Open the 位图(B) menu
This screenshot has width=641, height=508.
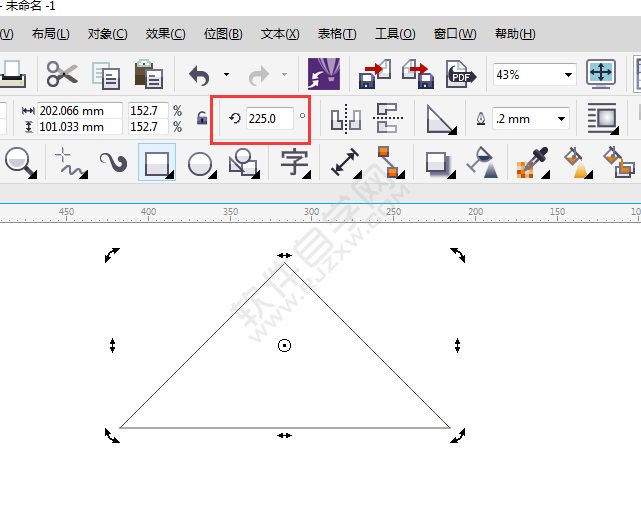click(223, 34)
